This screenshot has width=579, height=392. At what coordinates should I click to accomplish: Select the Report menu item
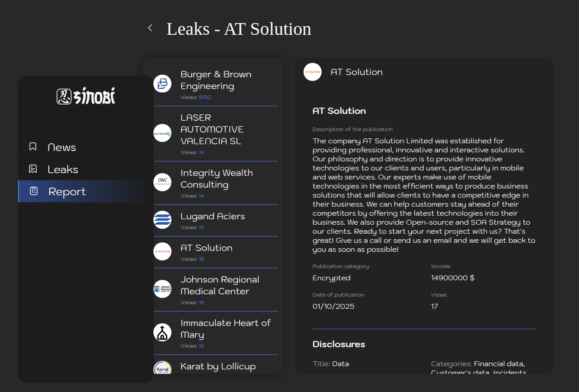click(67, 192)
